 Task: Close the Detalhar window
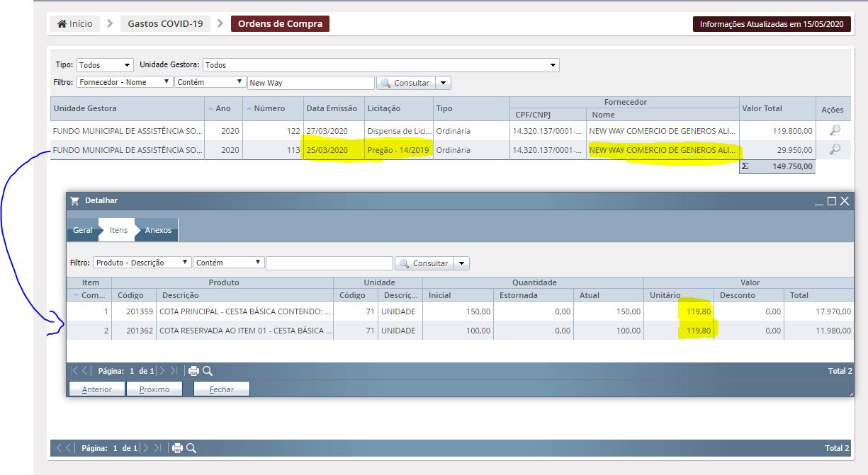click(x=845, y=201)
